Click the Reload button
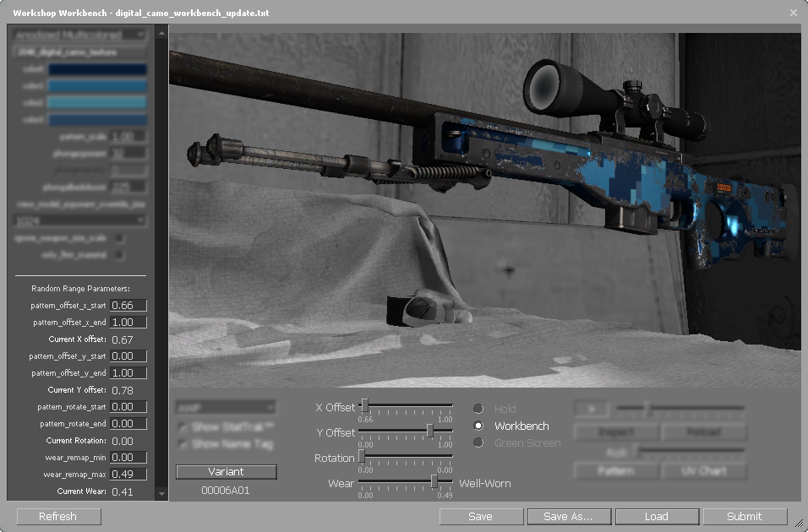Image resolution: width=808 pixels, height=532 pixels. tap(704, 432)
